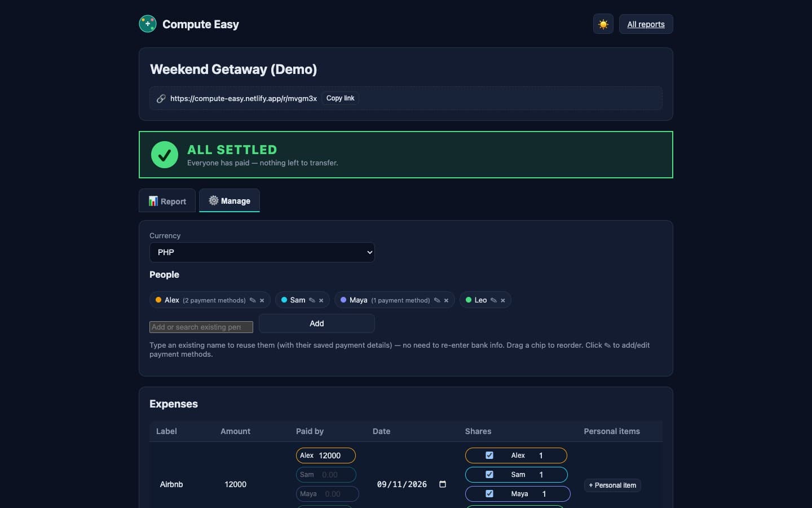Click the Add person button
Viewport: 812px width, 508px height.
point(317,323)
